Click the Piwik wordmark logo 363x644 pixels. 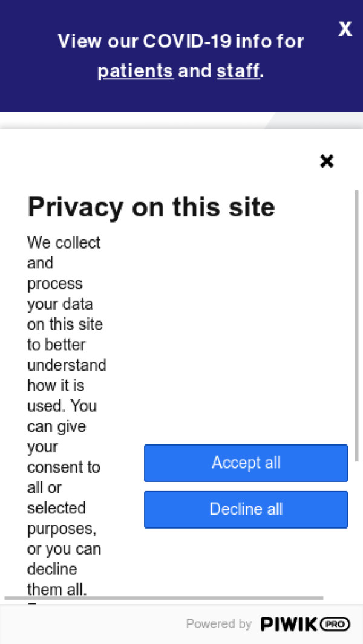[289, 624]
